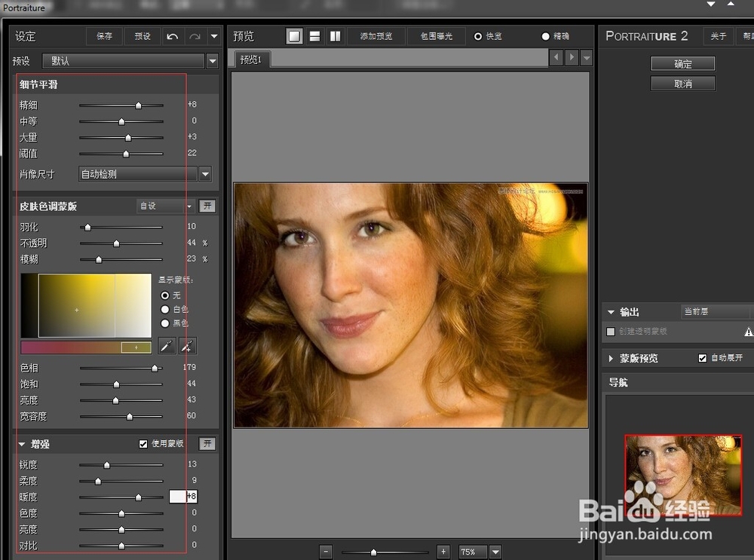Pick skin color with eyedropper tool
This screenshot has width=754, height=560.
pos(167,346)
